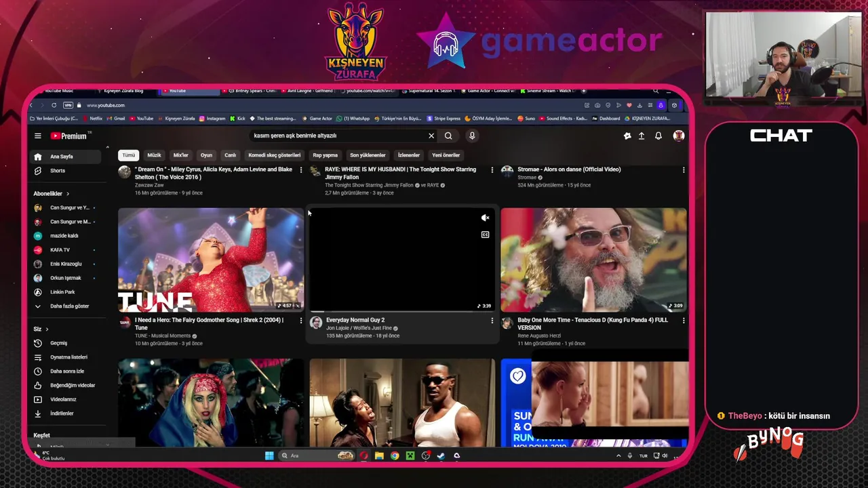
Task: Select the Canlı filter chip
Action: tap(231, 155)
